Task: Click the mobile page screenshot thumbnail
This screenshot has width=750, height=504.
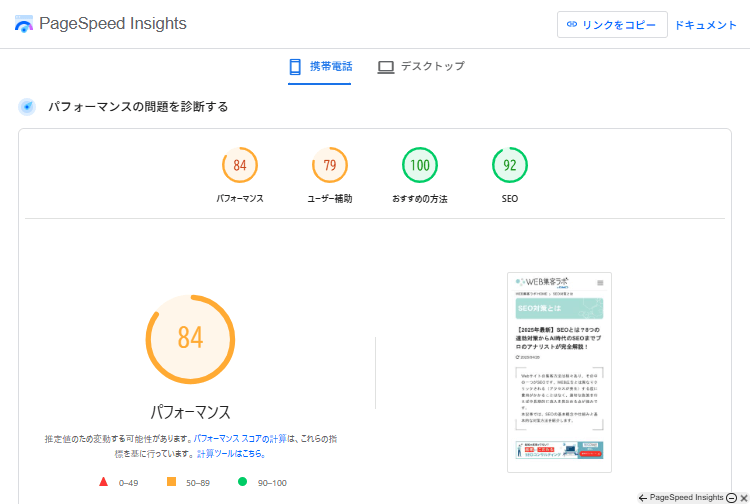Action: [x=559, y=371]
